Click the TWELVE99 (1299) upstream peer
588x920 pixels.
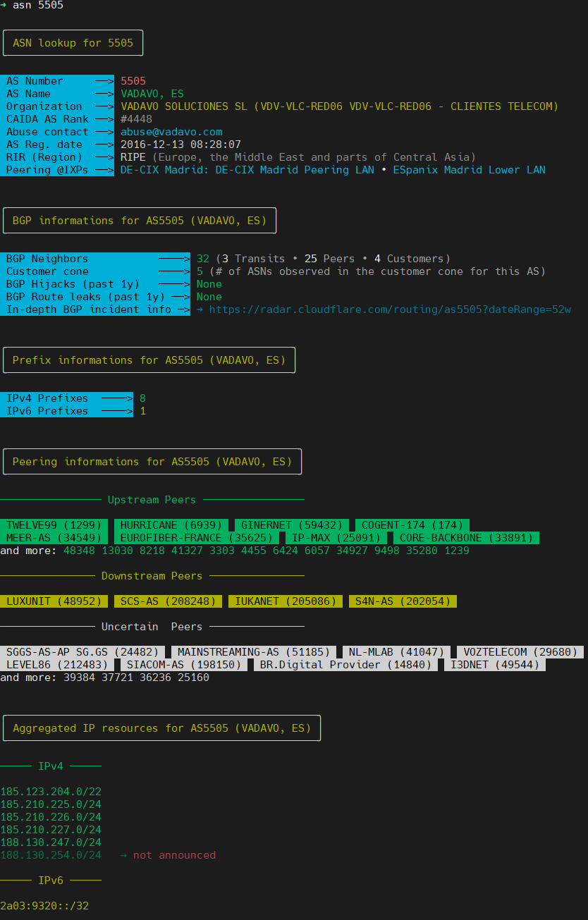54,525
